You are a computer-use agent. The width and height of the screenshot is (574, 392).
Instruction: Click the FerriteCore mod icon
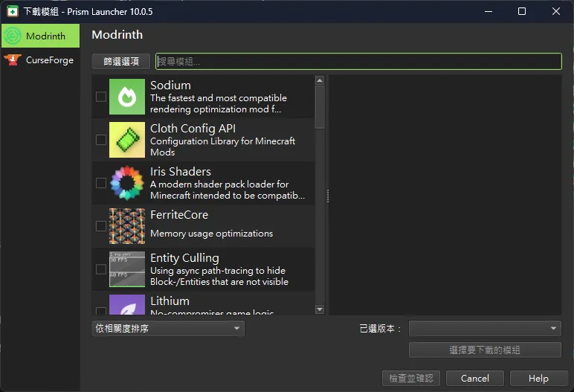(x=127, y=226)
